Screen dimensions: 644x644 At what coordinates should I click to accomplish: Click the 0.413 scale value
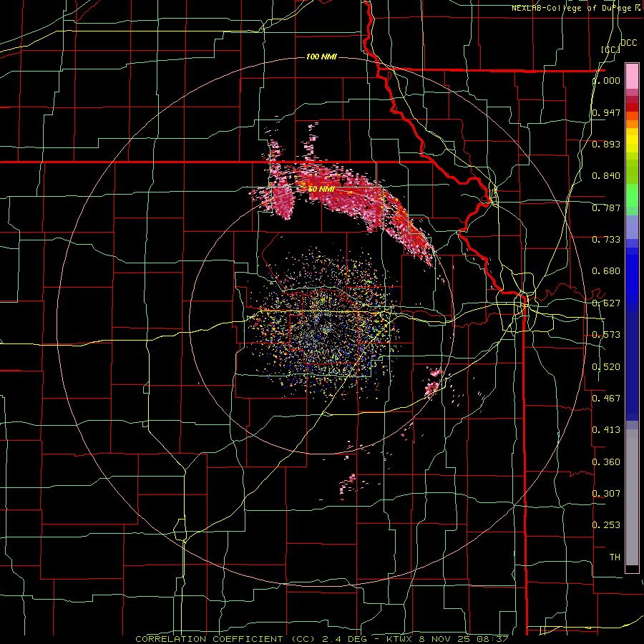(x=606, y=430)
